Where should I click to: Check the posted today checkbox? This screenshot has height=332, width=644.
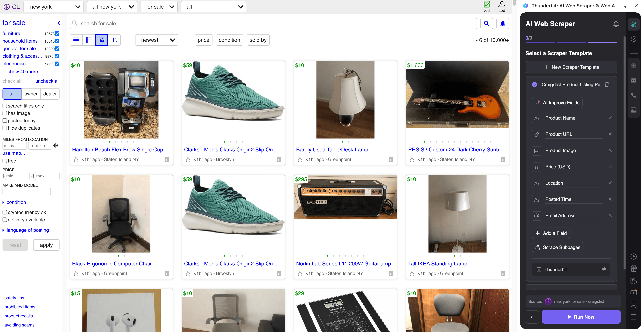5,121
